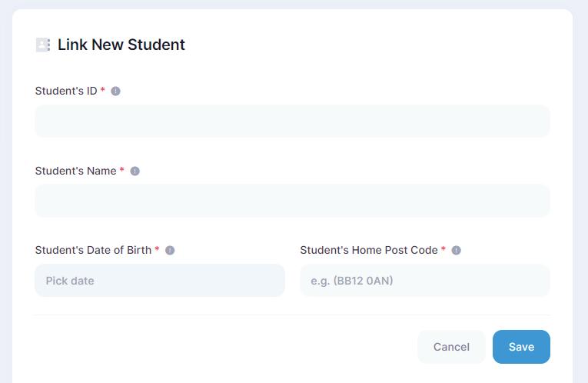
Task: Click the post code field showing BB12 0AN
Action: pyautogui.click(x=424, y=281)
